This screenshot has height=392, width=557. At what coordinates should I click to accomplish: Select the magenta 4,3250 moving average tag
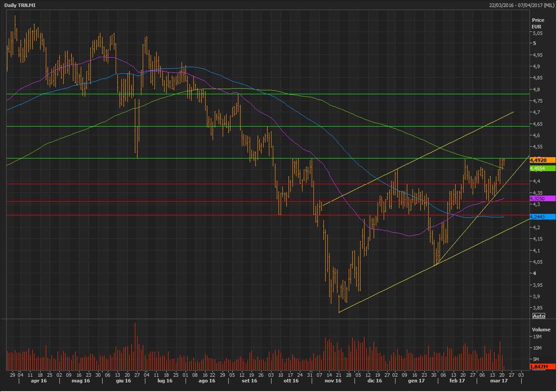point(542,198)
